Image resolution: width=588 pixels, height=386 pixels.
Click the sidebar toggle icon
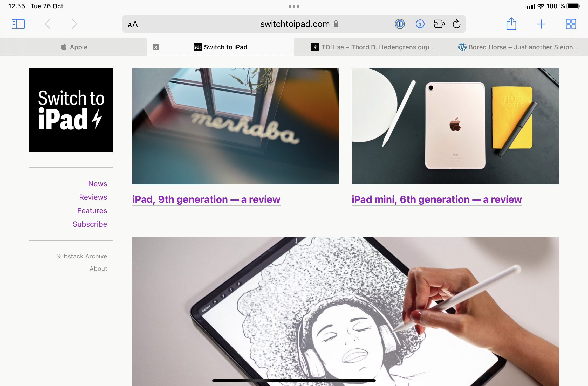(18, 24)
